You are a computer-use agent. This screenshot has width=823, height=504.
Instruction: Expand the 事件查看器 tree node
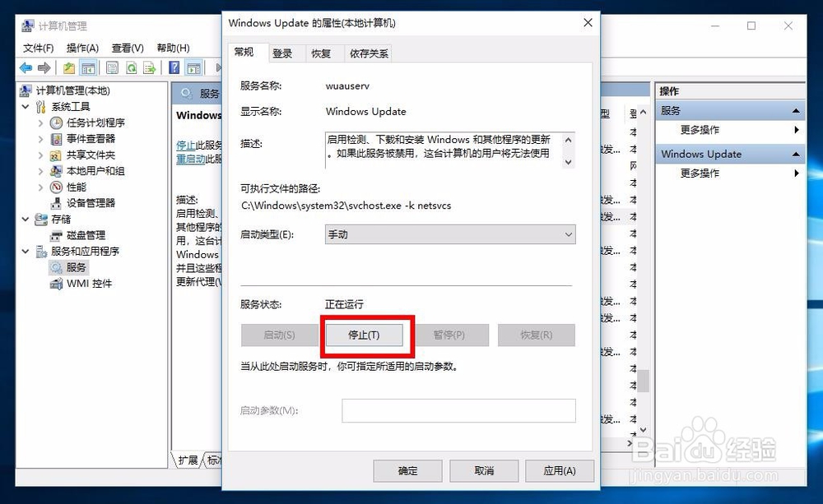(x=40, y=139)
